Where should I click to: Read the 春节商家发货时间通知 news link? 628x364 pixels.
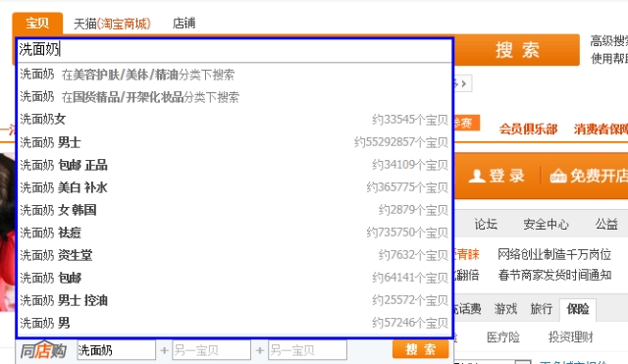click(554, 275)
